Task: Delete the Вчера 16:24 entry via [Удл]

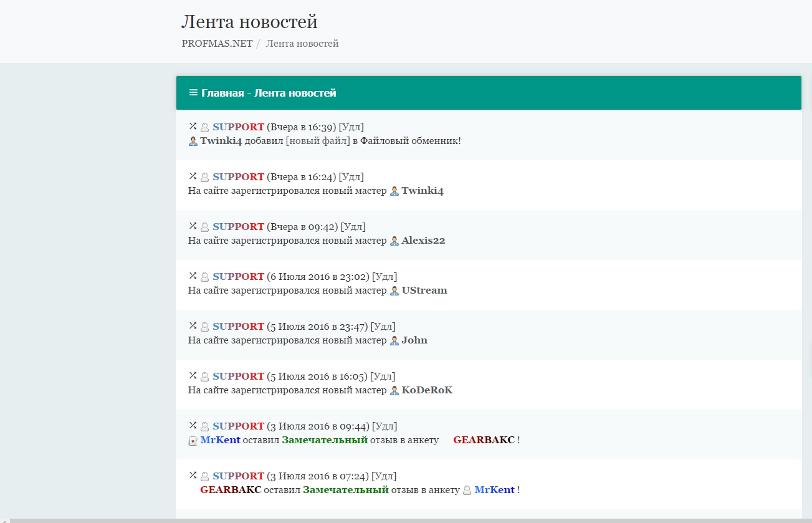Action: [351, 177]
